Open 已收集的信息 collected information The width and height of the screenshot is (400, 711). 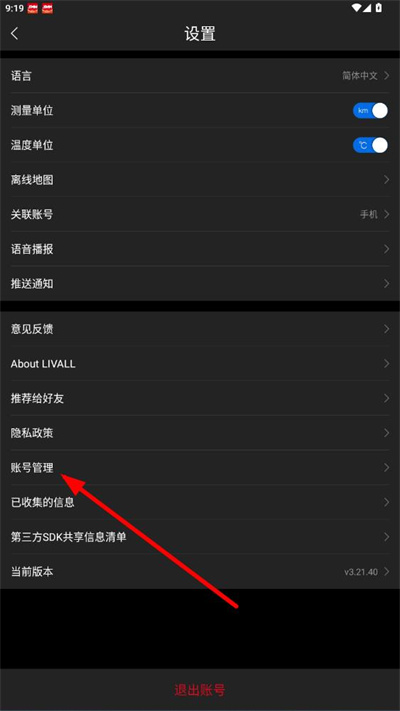pyautogui.click(x=200, y=502)
